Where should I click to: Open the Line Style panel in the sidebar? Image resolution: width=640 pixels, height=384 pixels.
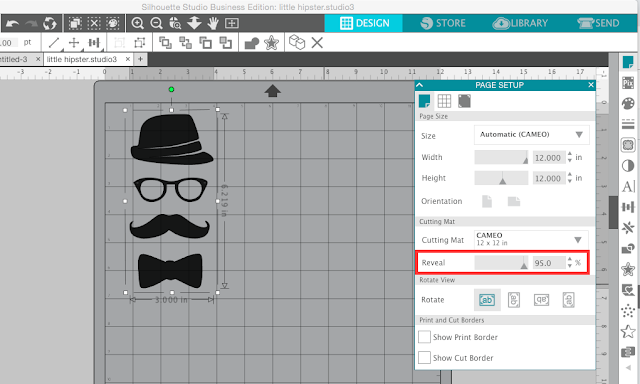click(628, 124)
